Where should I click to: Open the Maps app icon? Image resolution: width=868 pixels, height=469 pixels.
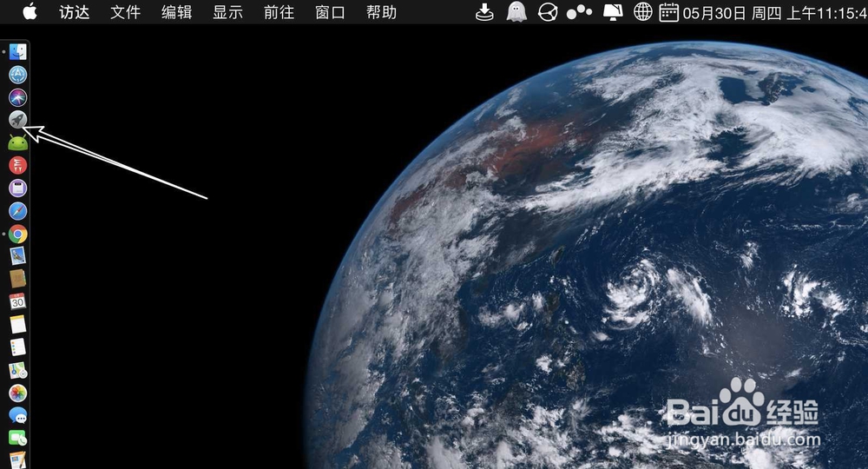(17, 370)
